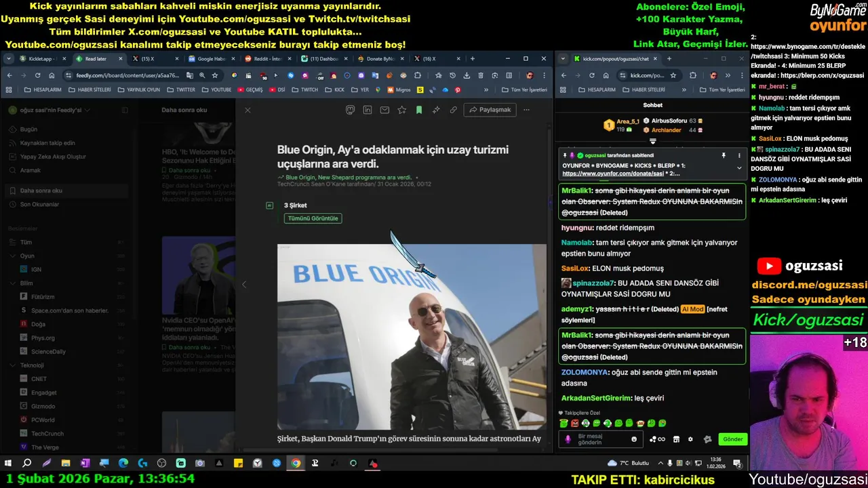Expand the pinned message chevron in chat
Image resolution: width=868 pixels, height=488 pixels.
coord(739,168)
